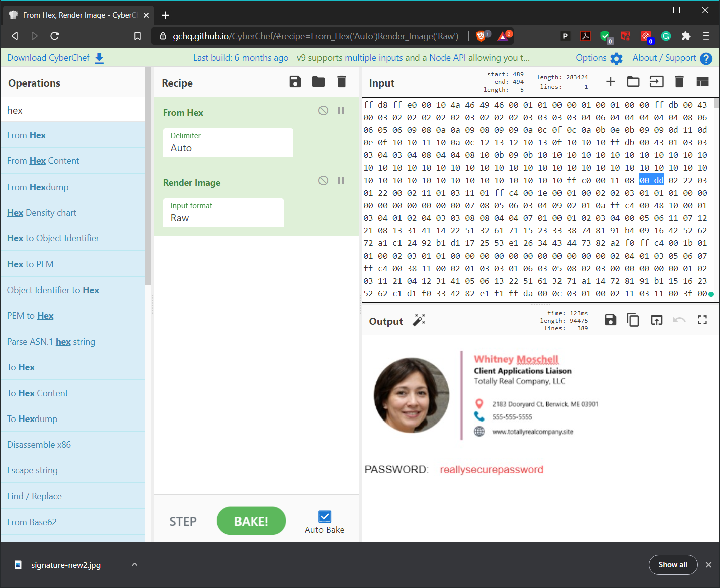Go back in browser
The image size is (720, 588).
15,36
